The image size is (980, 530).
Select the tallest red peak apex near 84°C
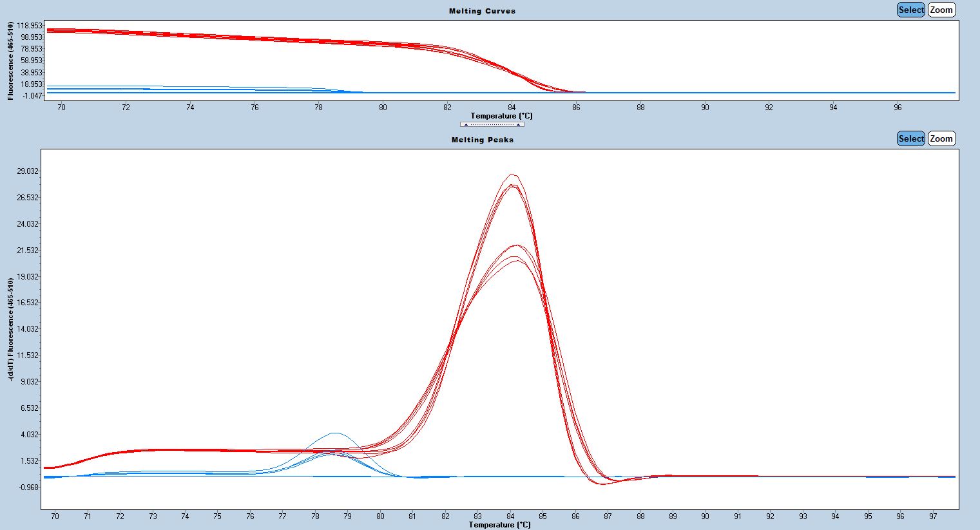coord(512,175)
